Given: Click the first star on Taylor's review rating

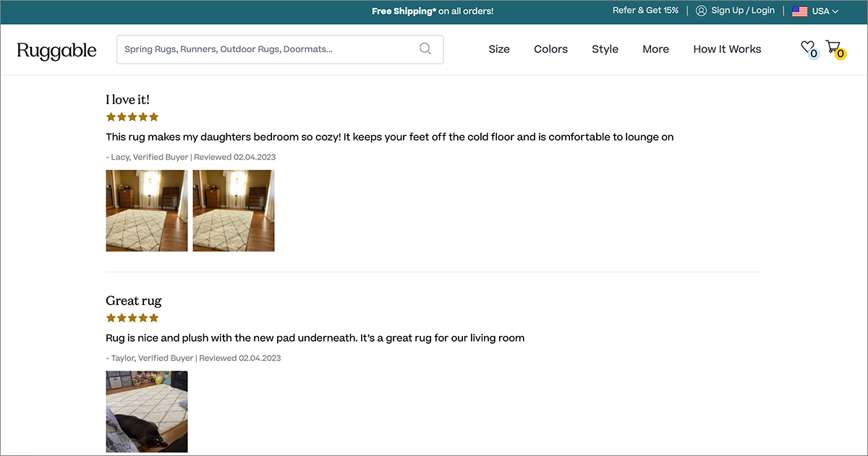Looking at the screenshot, I should 110,317.
